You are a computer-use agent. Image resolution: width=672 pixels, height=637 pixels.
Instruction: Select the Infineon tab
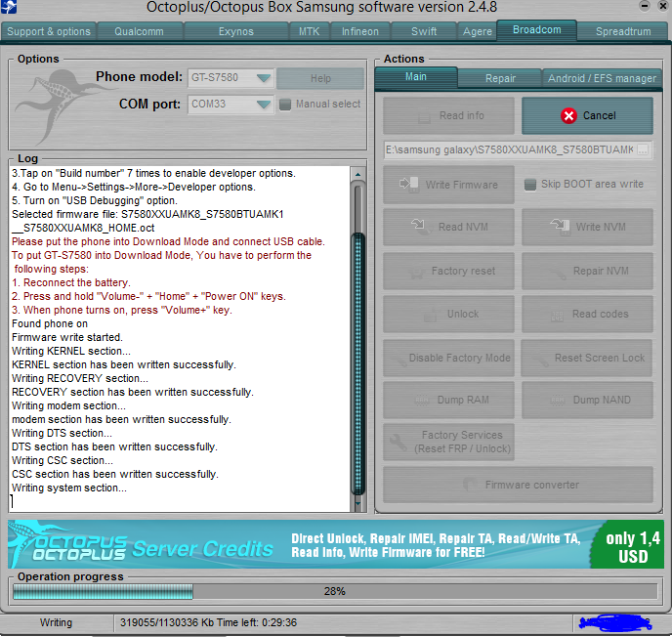360,31
